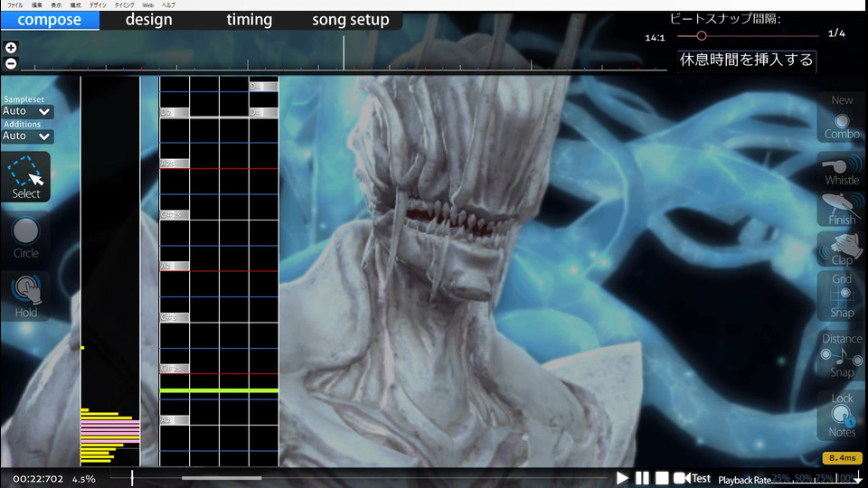
Task: Set the Playback Rate to 75%
Action: click(x=825, y=478)
